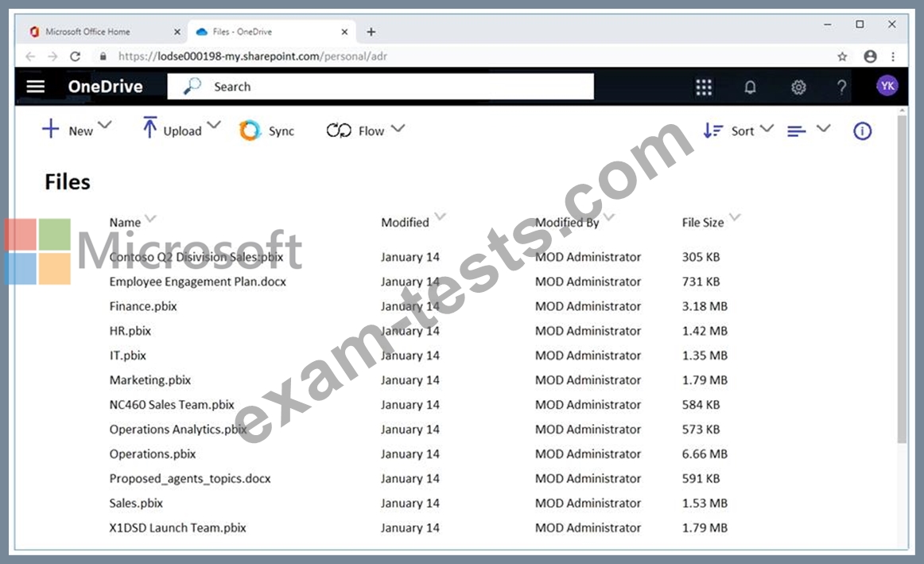924x564 pixels.
Task: Open the app launcher grid icon
Action: (704, 88)
